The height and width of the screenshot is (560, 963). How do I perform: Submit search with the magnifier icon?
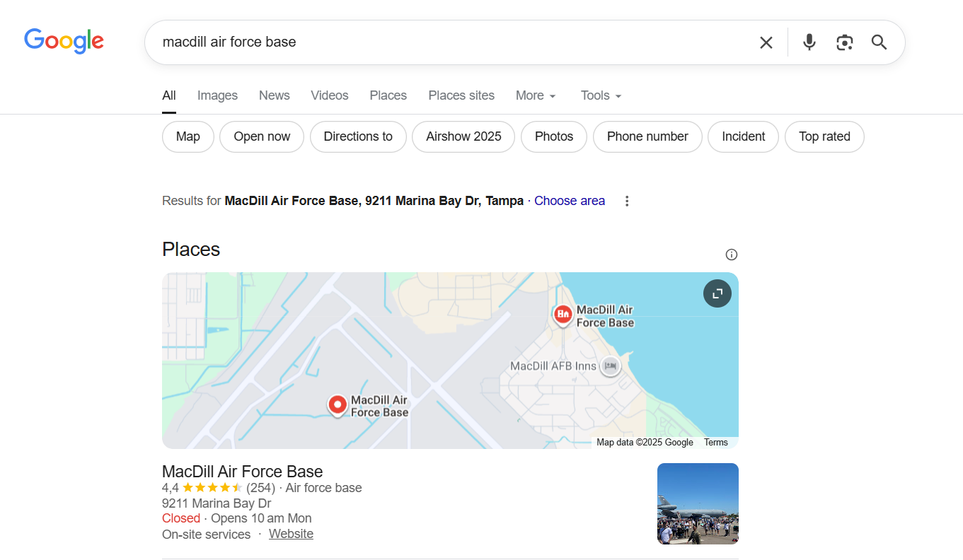[879, 42]
